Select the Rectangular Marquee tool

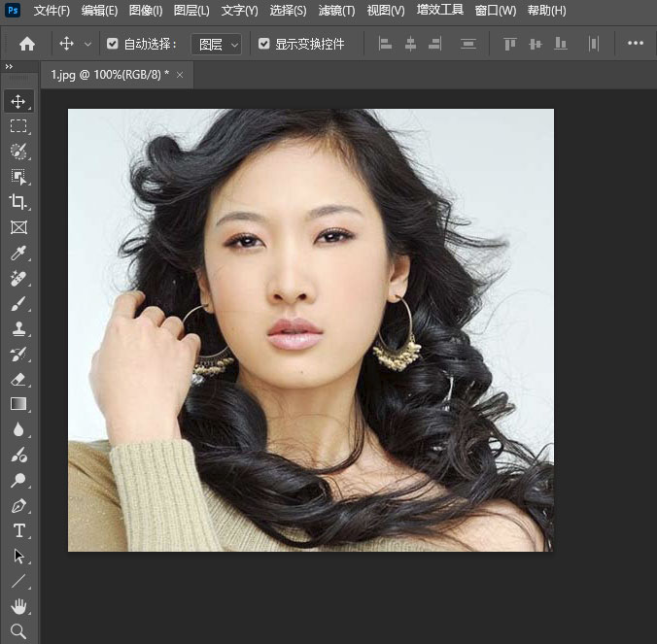pyautogui.click(x=18, y=126)
